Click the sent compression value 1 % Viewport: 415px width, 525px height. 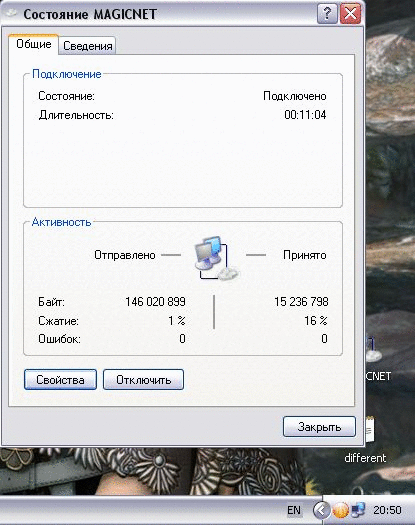pos(177,321)
